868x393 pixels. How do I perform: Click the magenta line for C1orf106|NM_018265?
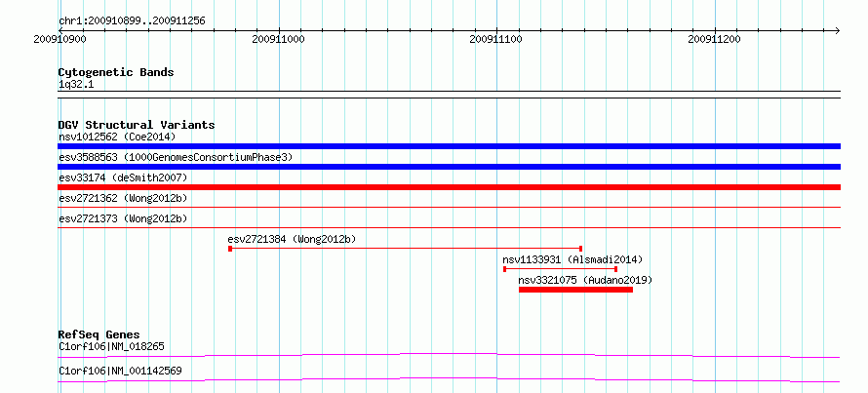(x=449, y=355)
